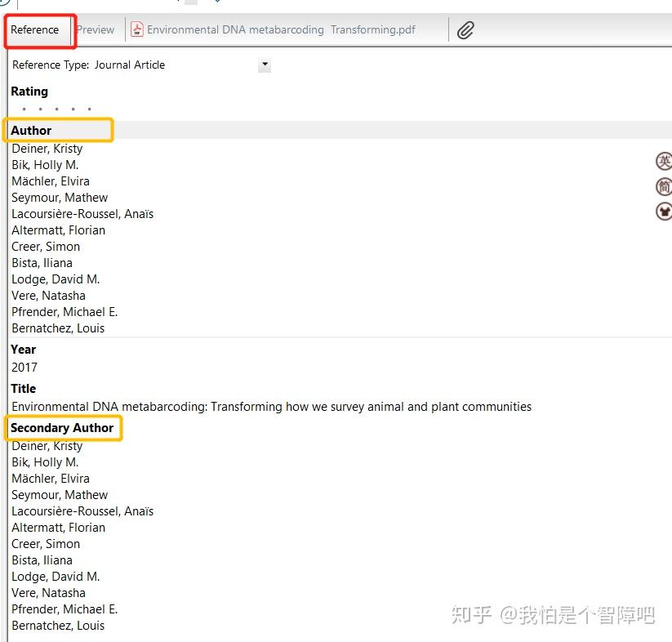Click the Rating field label
Screen dimensions: 672x642
pyautogui.click(x=29, y=91)
